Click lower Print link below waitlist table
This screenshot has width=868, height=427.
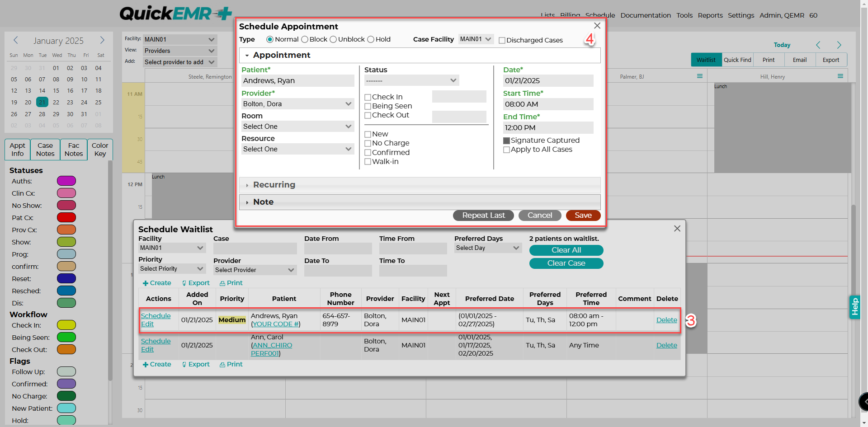click(231, 364)
